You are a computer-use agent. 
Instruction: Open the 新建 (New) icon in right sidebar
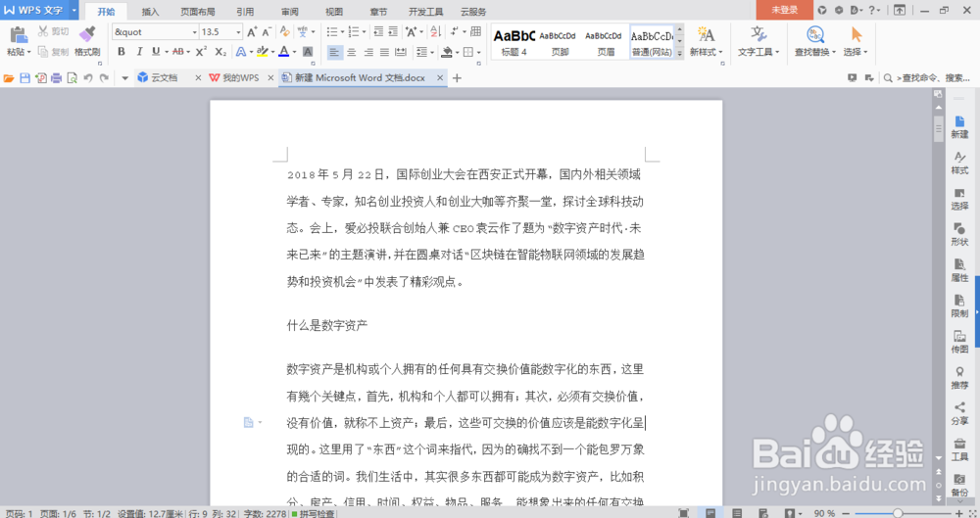coord(959,127)
